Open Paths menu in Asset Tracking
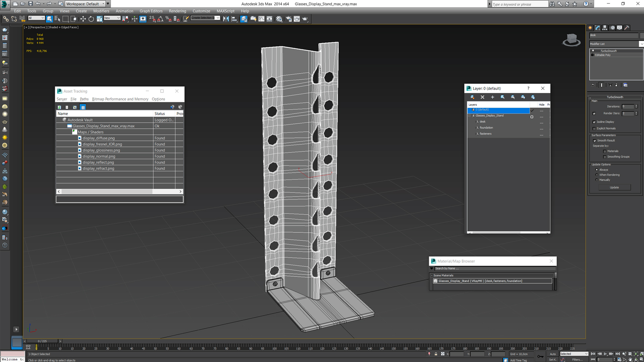This screenshot has height=362, width=644. click(84, 99)
